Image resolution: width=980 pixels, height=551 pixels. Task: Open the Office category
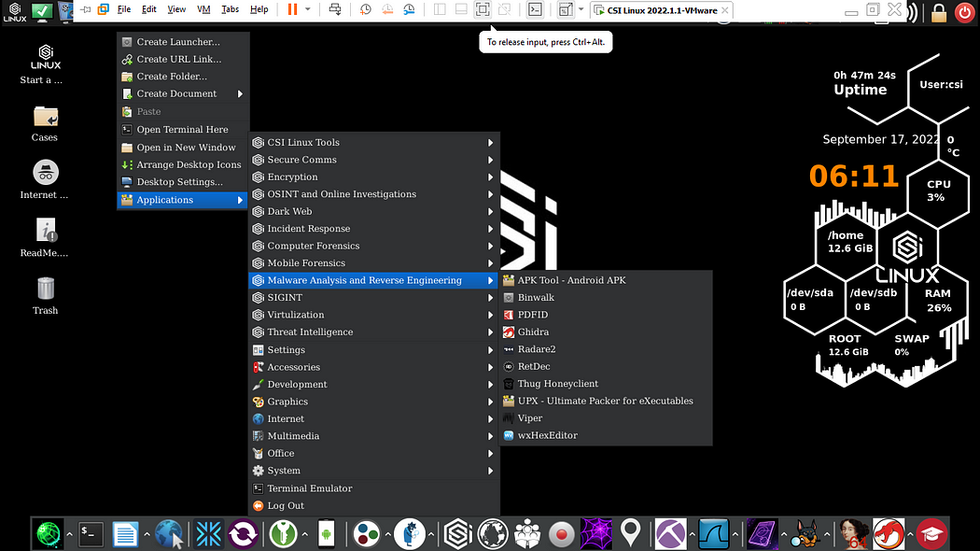click(373, 453)
